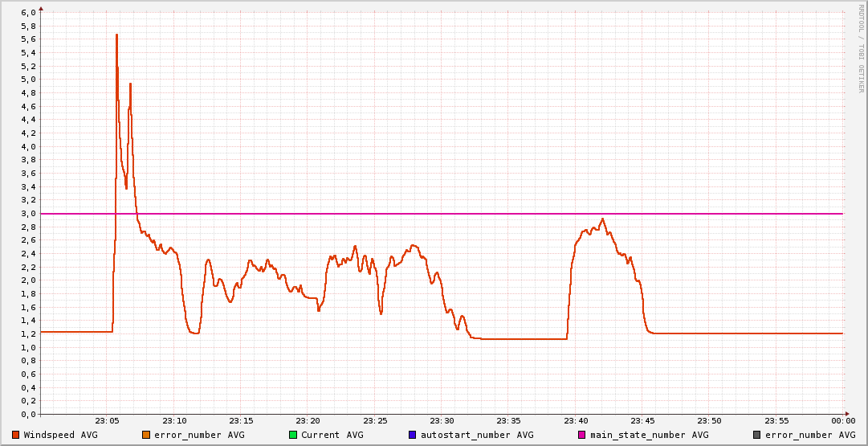Click the 6,0 label atop y-axis

click(28, 13)
